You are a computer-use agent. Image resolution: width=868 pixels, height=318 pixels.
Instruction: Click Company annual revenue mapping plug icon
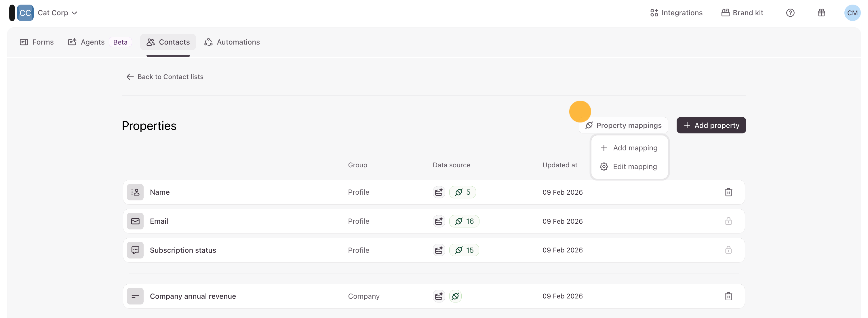click(455, 296)
